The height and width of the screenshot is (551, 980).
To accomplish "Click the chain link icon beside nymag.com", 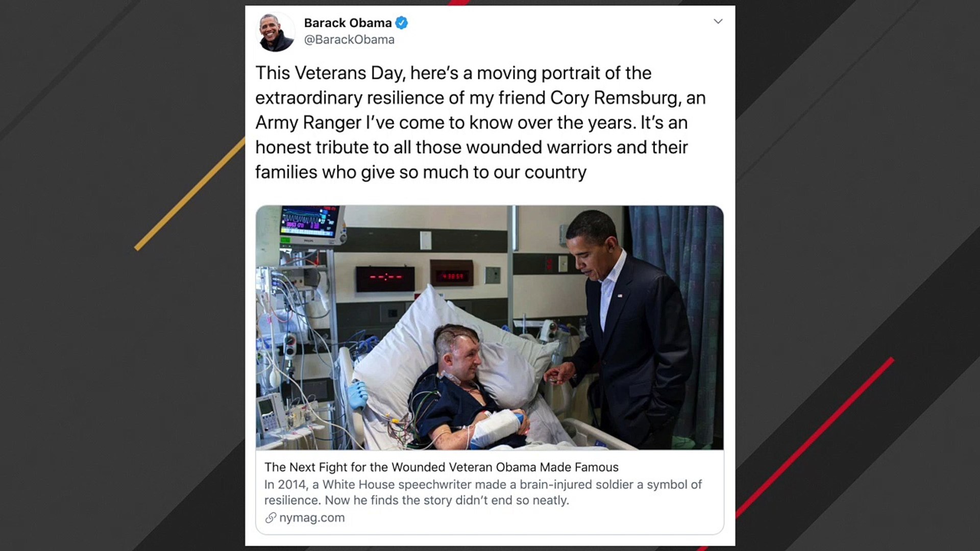I will click(270, 518).
